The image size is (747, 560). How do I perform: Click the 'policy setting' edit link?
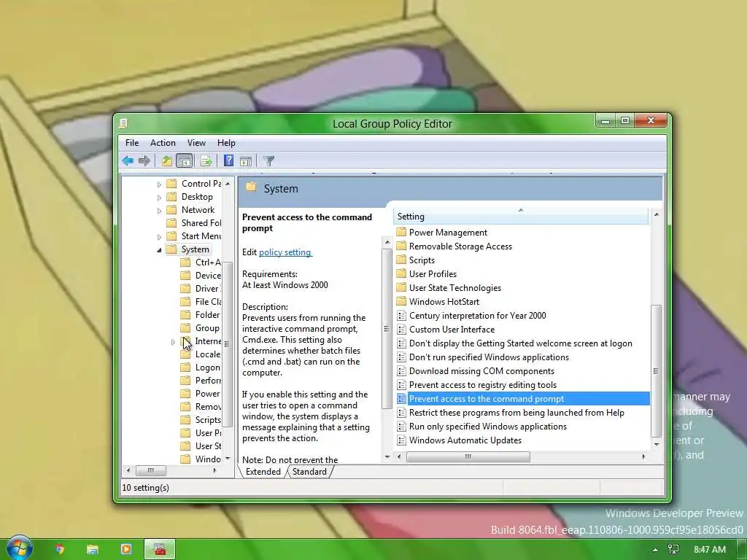coord(285,252)
